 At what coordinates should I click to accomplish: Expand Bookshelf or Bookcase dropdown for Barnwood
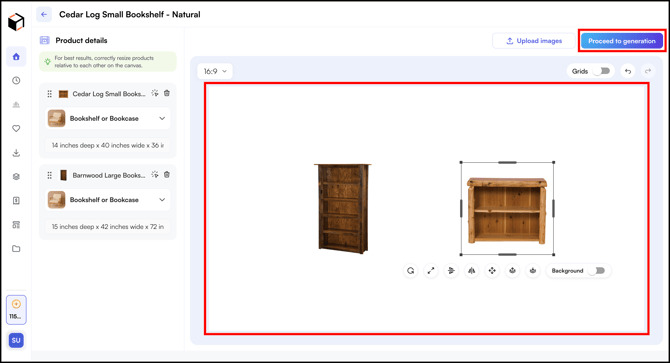[x=108, y=199]
